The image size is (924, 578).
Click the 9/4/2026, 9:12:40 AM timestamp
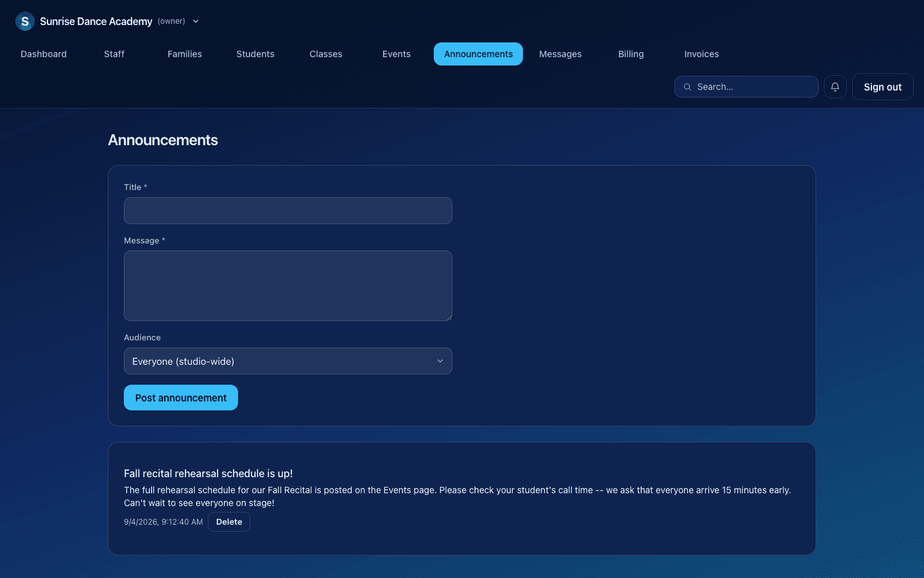(x=163, y=522)
